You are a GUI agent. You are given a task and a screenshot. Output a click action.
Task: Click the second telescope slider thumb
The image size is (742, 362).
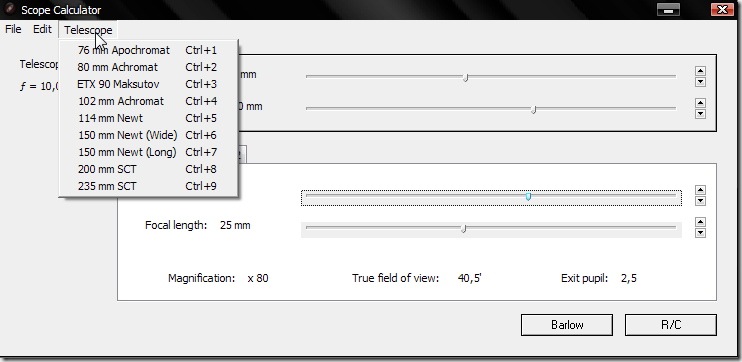tap(534, 109)
